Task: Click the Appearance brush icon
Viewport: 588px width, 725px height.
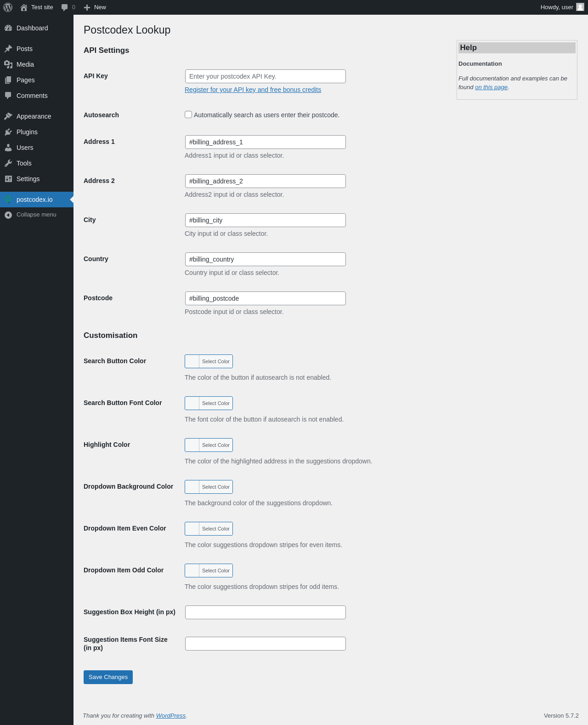Action: (8, 116)
